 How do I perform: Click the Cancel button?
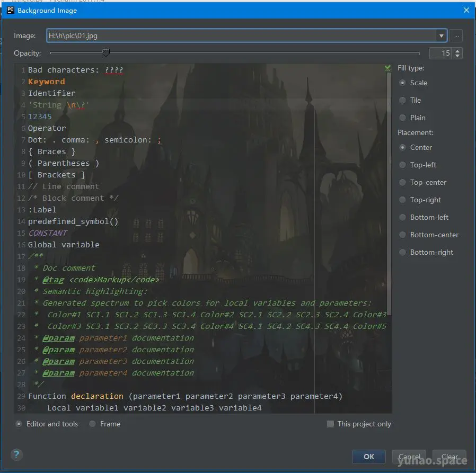(x=409, y=457)
